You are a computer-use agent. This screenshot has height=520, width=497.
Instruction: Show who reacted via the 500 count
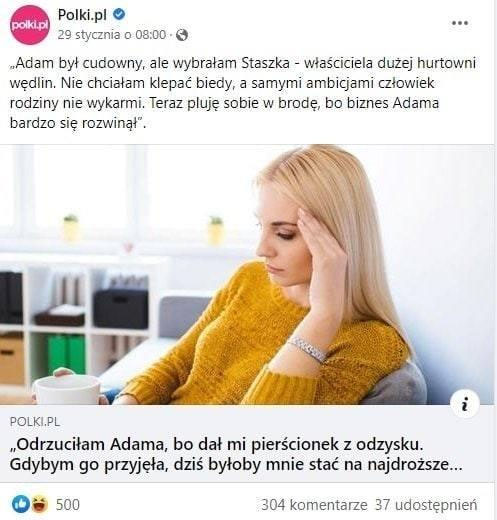pos(67,505)
